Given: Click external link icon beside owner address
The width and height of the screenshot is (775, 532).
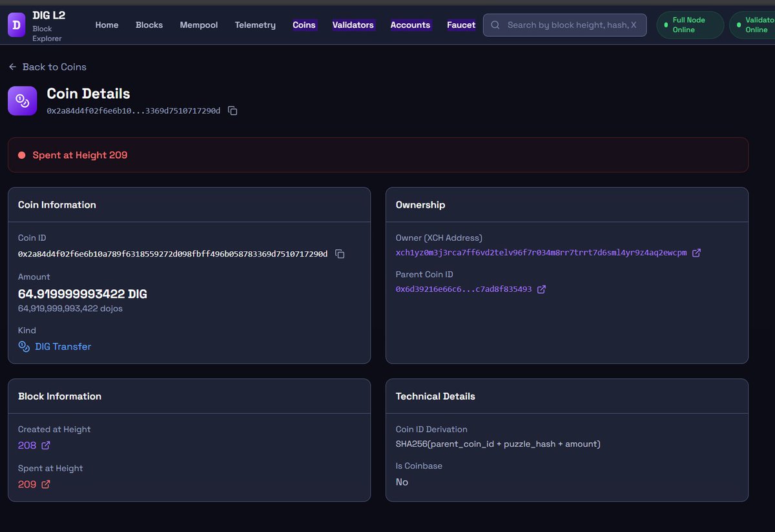Looking at the screenshot, I should tap(696, 253).
